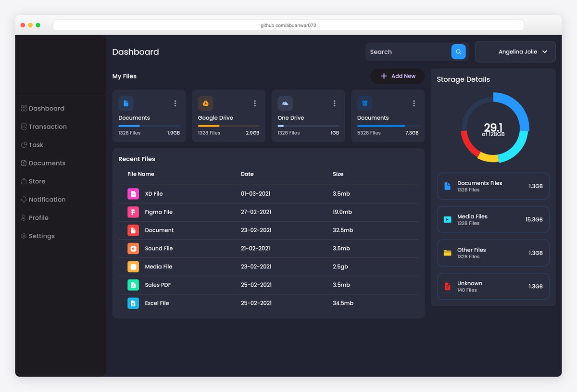Click the Sound File name
The height and width of the screenshot is (392, 577).
click(159, 249)
